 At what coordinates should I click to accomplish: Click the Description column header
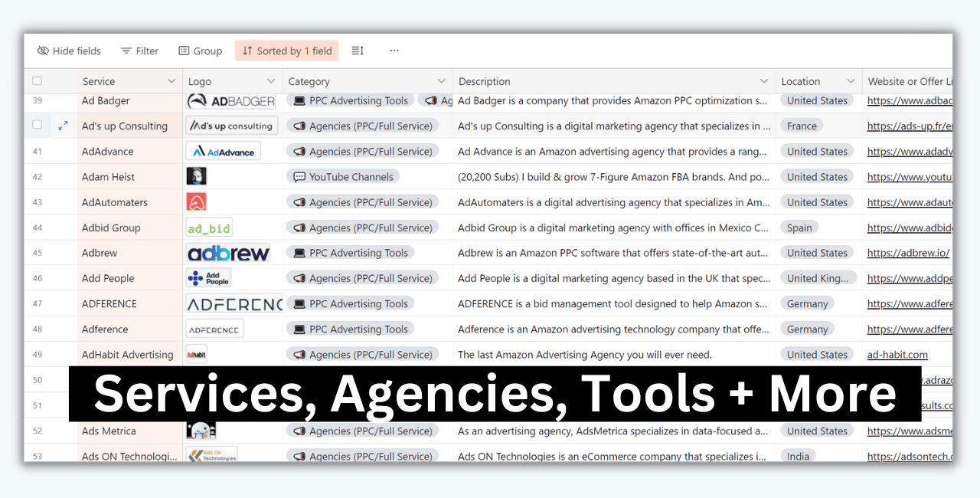tap(614, 81)
